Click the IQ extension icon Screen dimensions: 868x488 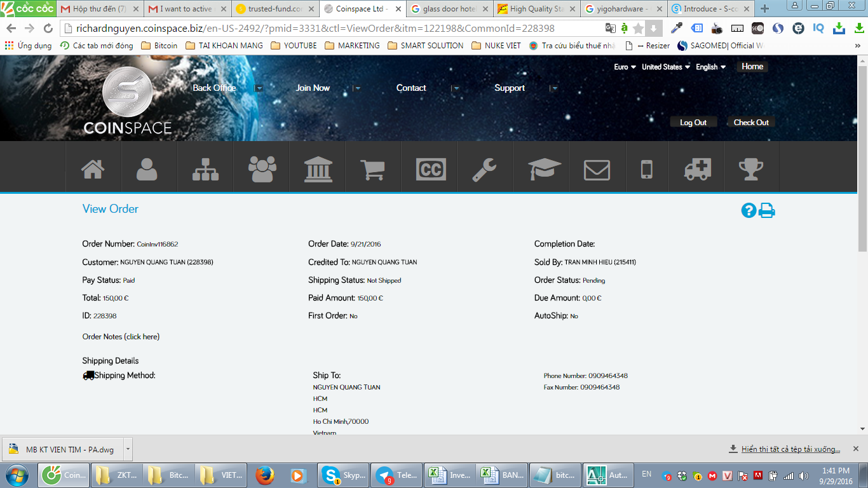click(x=818, y=29)
